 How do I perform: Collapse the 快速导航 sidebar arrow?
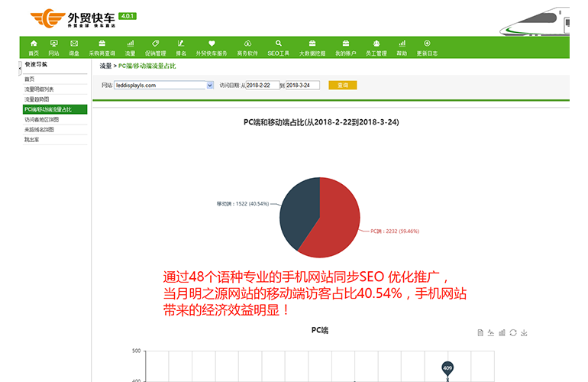click(x=20, y=68)
